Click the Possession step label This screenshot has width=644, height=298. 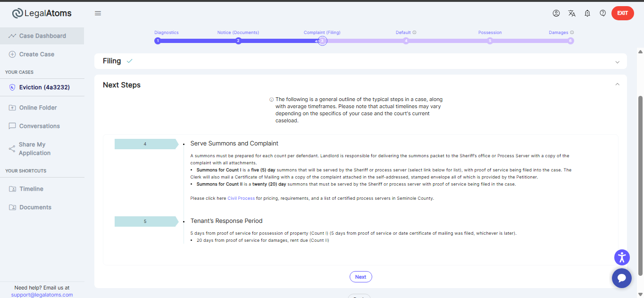[x=490, y=33]
